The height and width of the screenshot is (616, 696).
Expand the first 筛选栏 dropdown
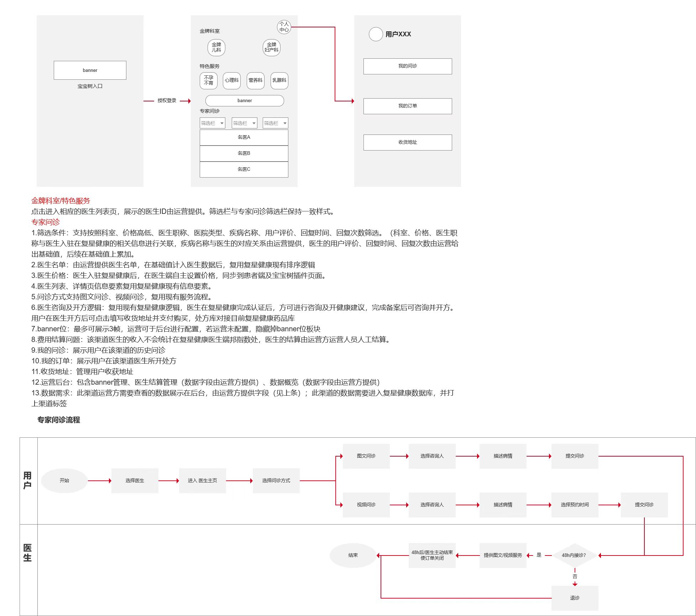(212, 123)
